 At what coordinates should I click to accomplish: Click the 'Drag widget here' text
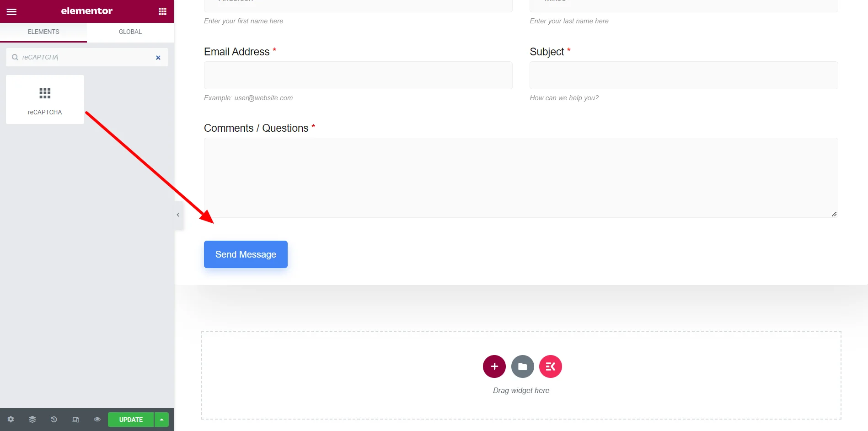(x=521, y=390)
